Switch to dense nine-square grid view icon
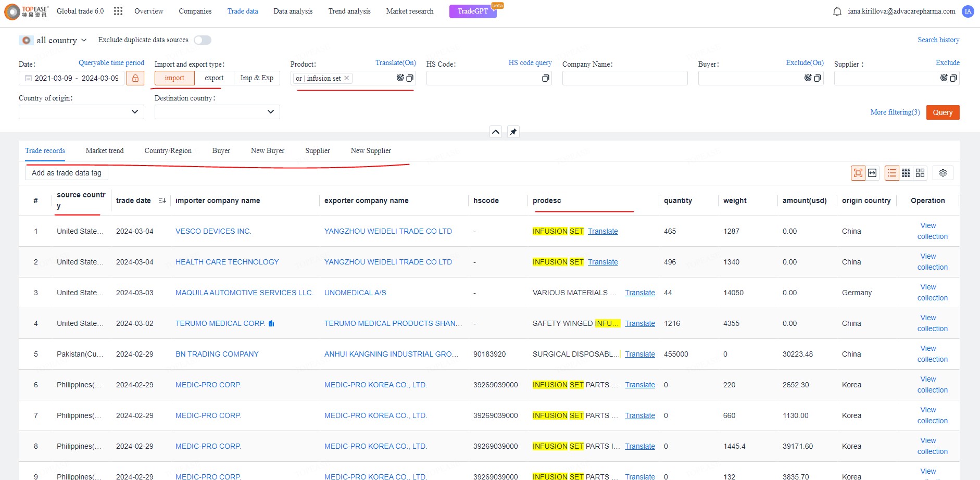The height and width of the screenshot is (480, 980). click(906, 173)
